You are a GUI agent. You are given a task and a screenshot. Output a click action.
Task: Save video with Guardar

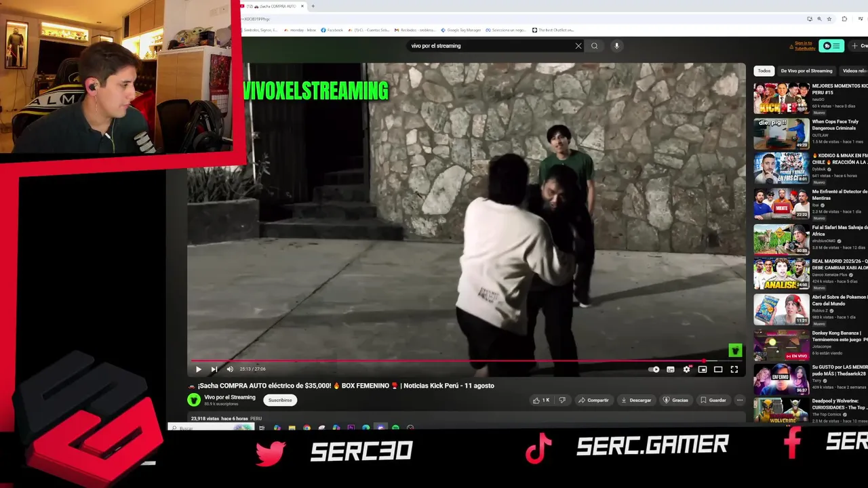713,400
